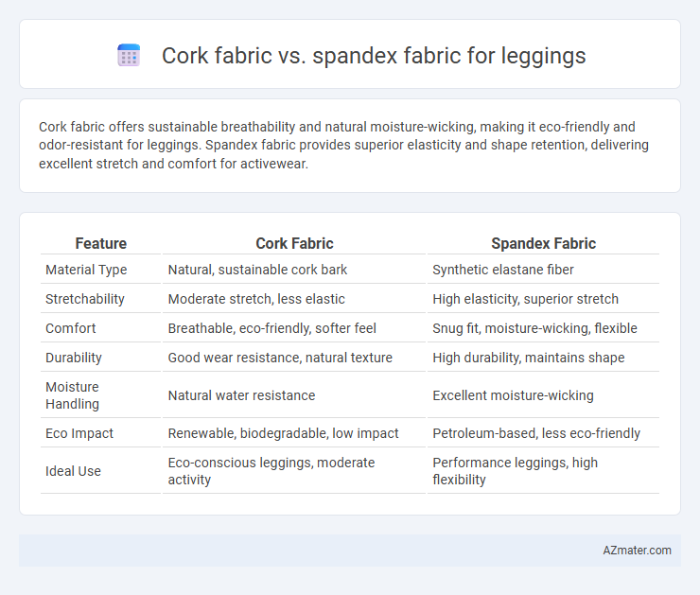Click the 'Comfort' row label
Screen dimensions: 700x595
[71, 328]
